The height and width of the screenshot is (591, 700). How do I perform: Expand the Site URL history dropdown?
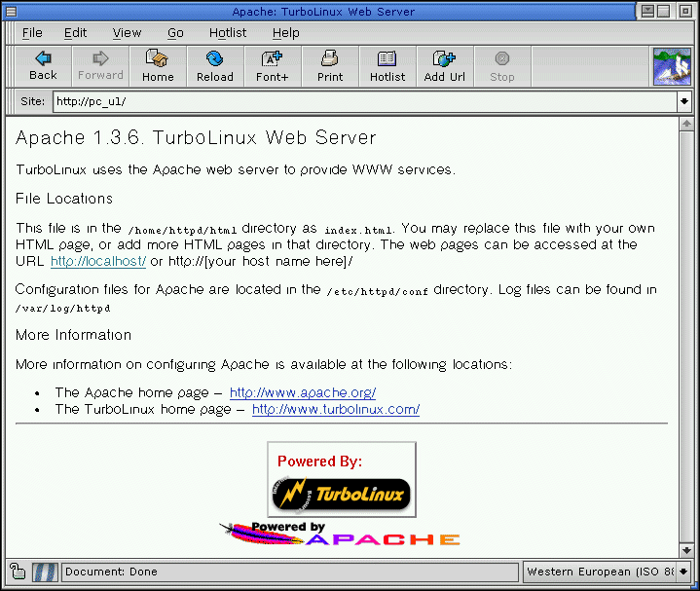683,101
